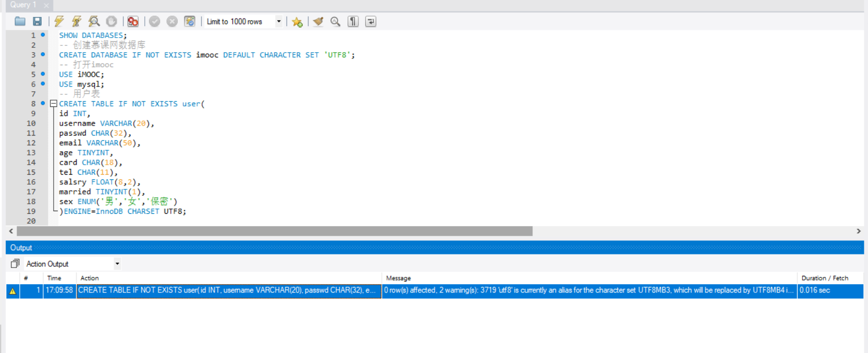868x353 pixels.
Task: Save query as favorite snippet star icon
Action: coord(297,22)
